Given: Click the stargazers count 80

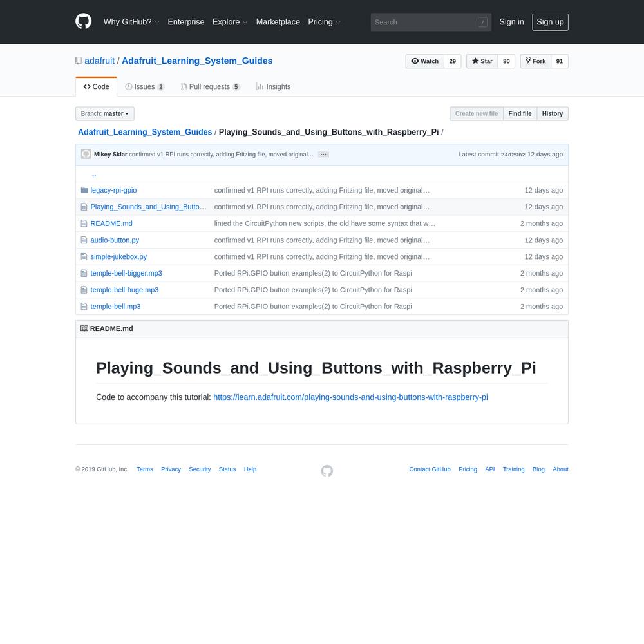Looking at the screenshot, I should 506,61.
